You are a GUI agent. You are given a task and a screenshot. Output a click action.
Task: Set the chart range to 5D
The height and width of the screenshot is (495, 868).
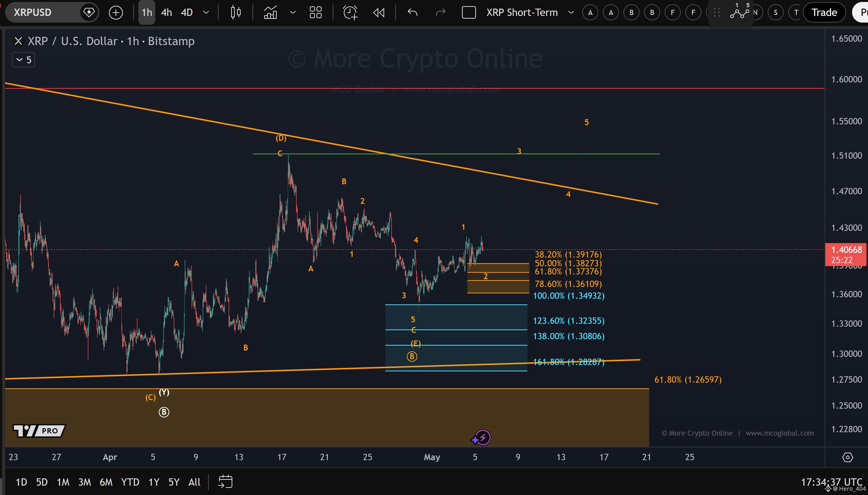click(x=42, y=482)
